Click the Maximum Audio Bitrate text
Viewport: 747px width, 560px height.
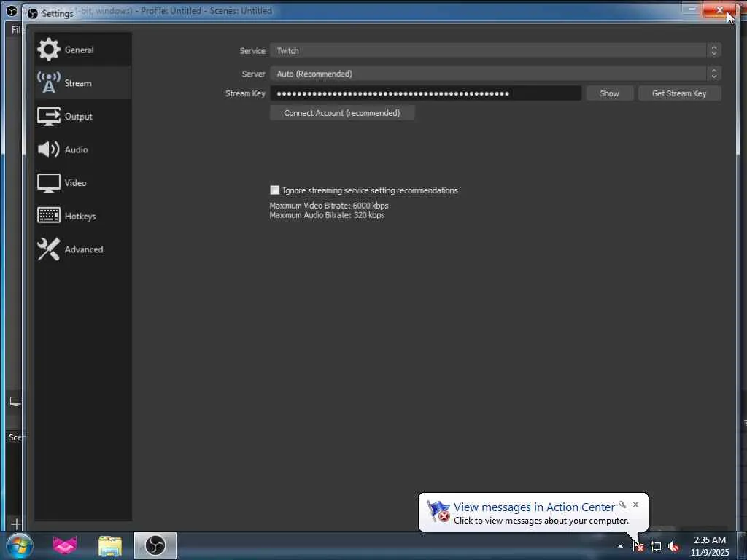pyautogui.click(x=327, y=215)
